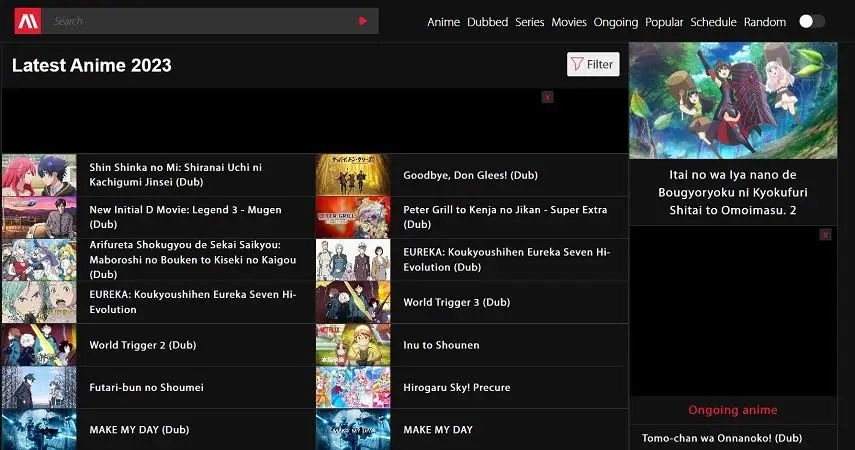Click the red search submit arrow

coord(363,21)
